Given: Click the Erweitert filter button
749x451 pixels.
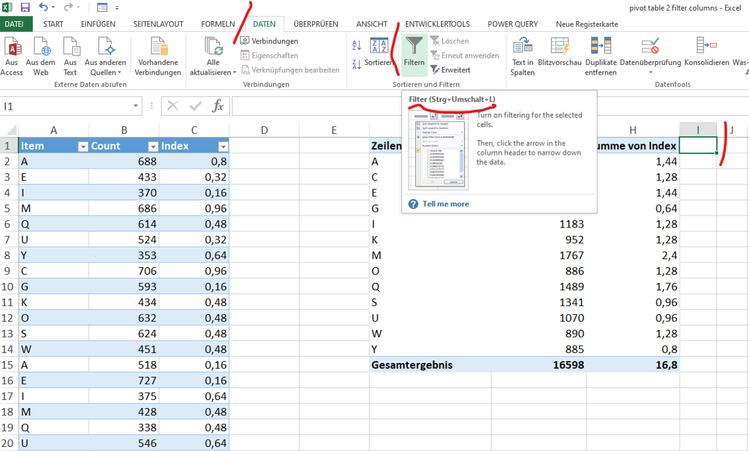Looking at the screenshot, I should coord(449,70).
